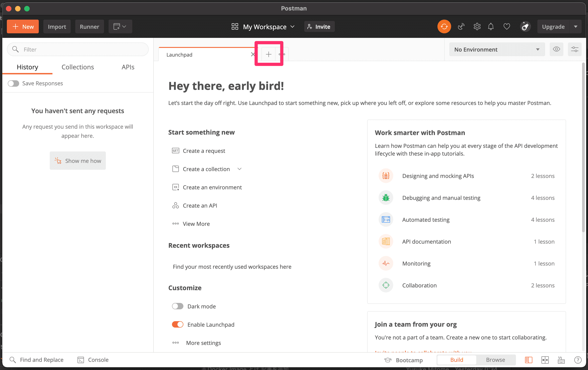Click Show me how button
This screenshot has width=588, height=370.
tap(78, 161)
